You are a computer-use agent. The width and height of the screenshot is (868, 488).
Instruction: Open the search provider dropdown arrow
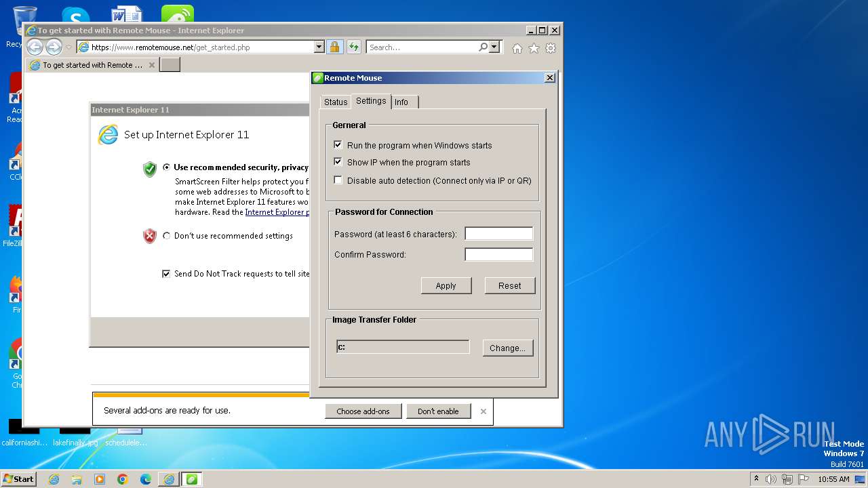494,47
